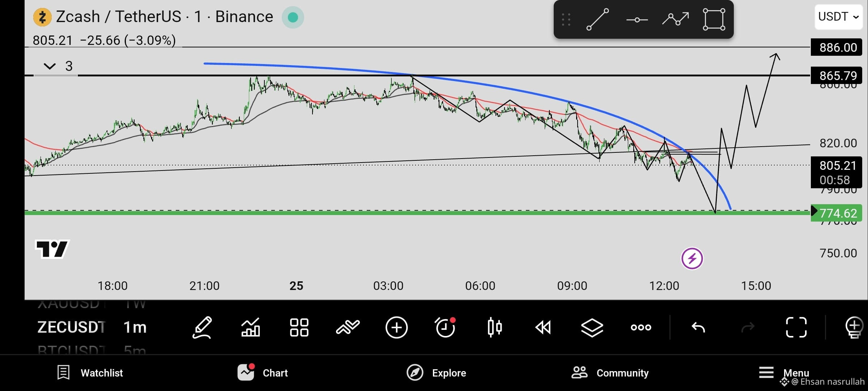
Task: Redo action with greyed arrow icon
Action: [748, 328]
